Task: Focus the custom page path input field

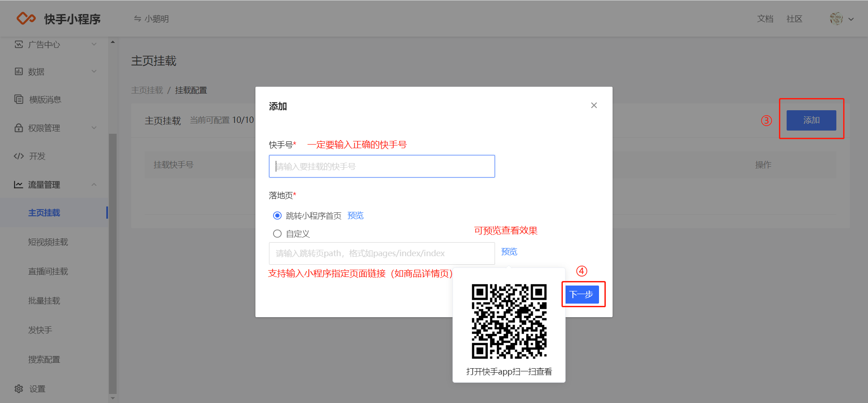Action: (x=382, y=253)
